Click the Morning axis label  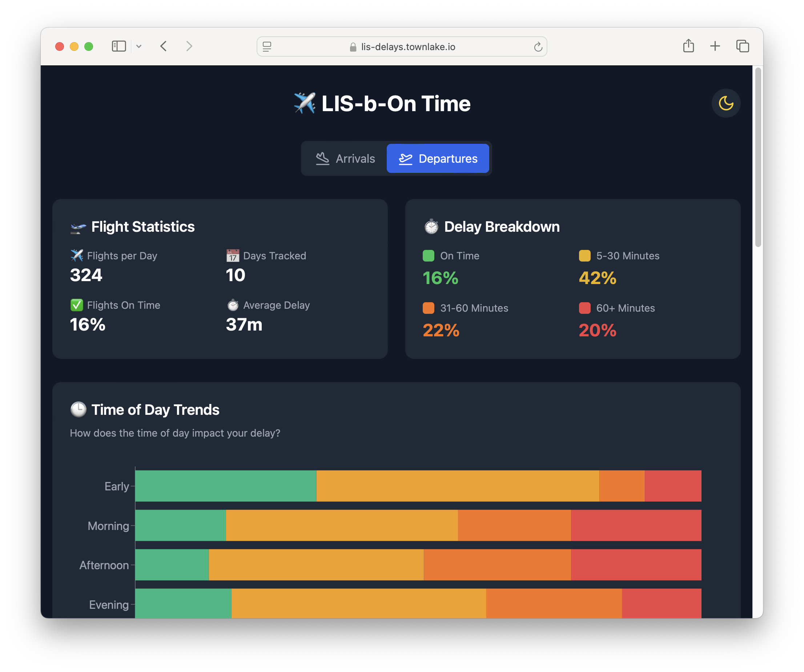click(108, 526)
